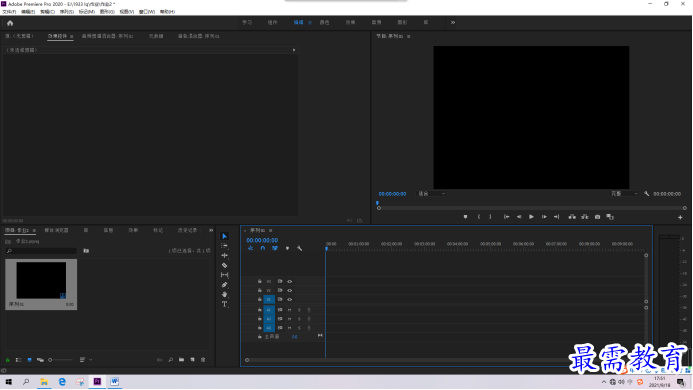This screenshot has height=390, width=693.
Task: Select the Selection tool arrow
Action: click(x=225, y=236)
